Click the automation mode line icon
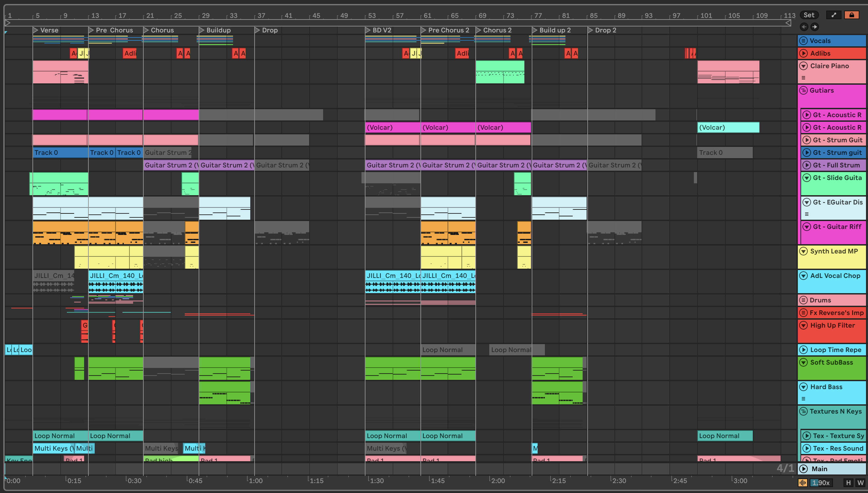This screenshot has height=493, width=868. pos(834,15)
